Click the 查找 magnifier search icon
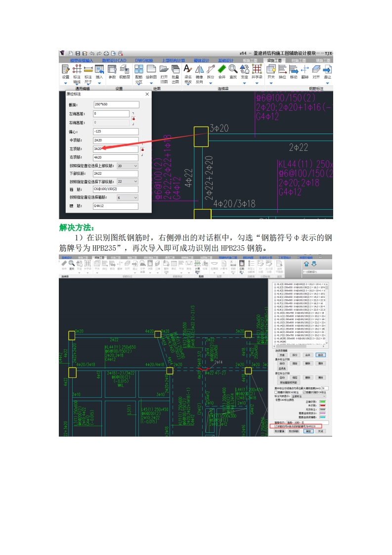This screenshot has width=392, height=555. (x=233, y=69)
